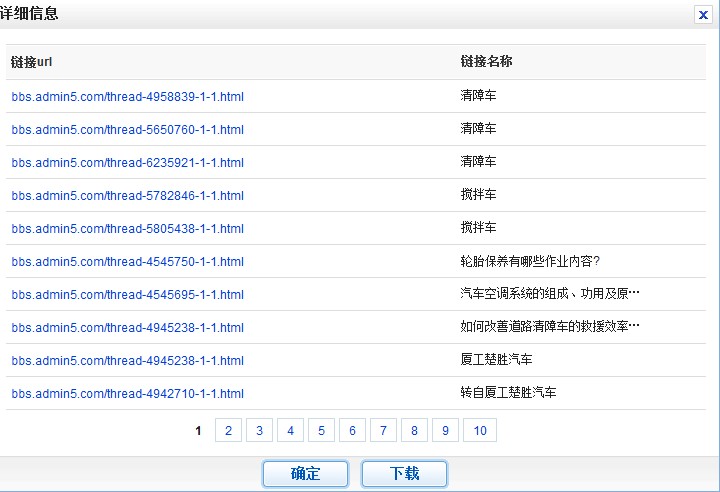Open link thread-4958839-1-1.html
Image resolution: width=720 pixels, height=492 pixels.
(x=128, y=97)
